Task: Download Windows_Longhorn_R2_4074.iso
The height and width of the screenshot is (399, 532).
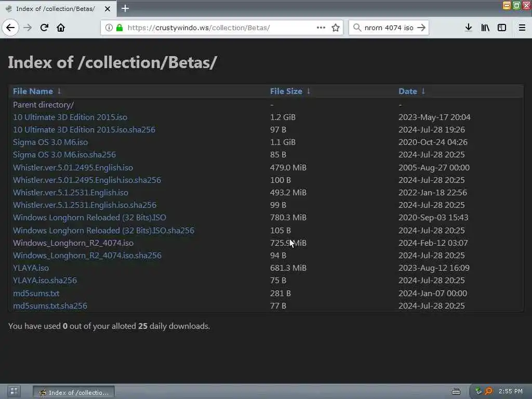Action: [x=73, y=243]
